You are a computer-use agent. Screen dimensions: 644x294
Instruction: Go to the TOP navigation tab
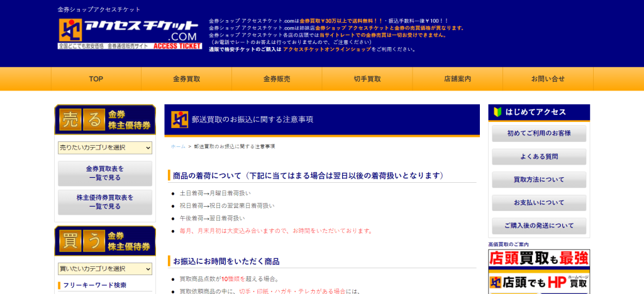(96, 79)
